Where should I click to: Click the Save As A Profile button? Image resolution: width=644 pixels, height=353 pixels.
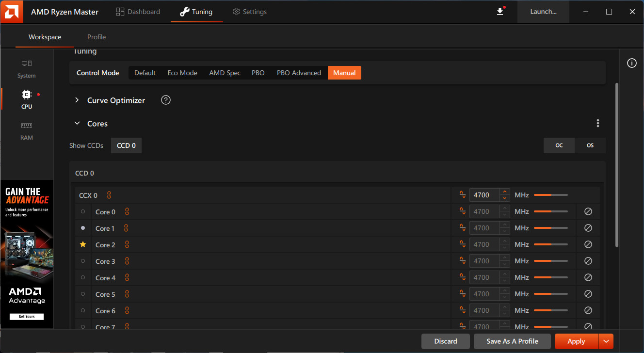click(x=512, y=341)
